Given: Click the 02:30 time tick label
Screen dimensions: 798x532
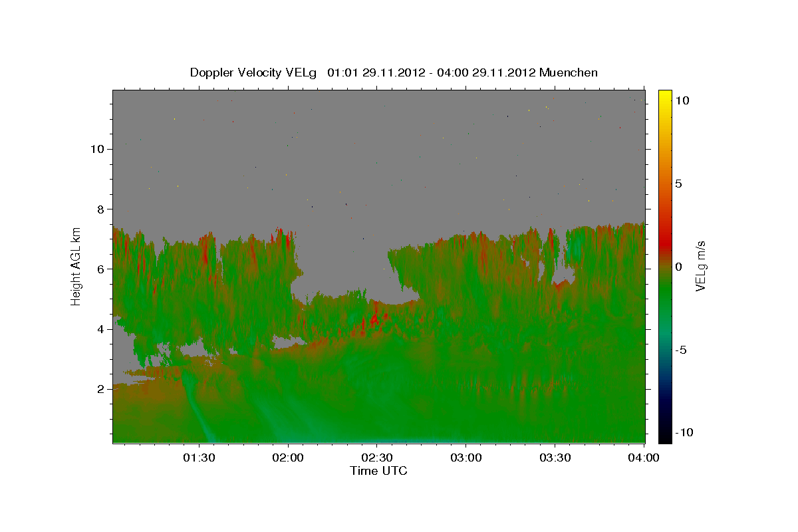Looking at the screenshot, I should click(377, 458).
